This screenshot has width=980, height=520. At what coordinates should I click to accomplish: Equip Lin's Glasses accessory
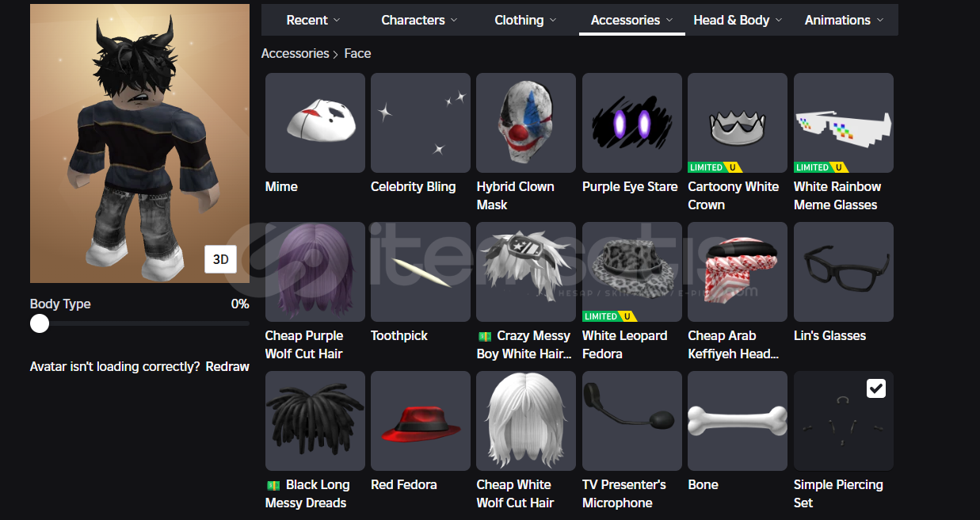tap(844, 272)
